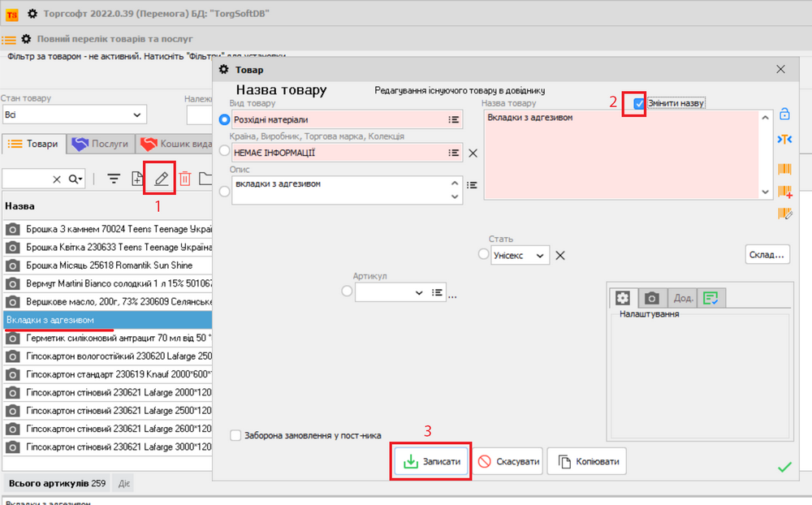Click the barcode with pencil icon
Image resolution: width=812 pixels, height=505 pixels.
click(784, 214)
